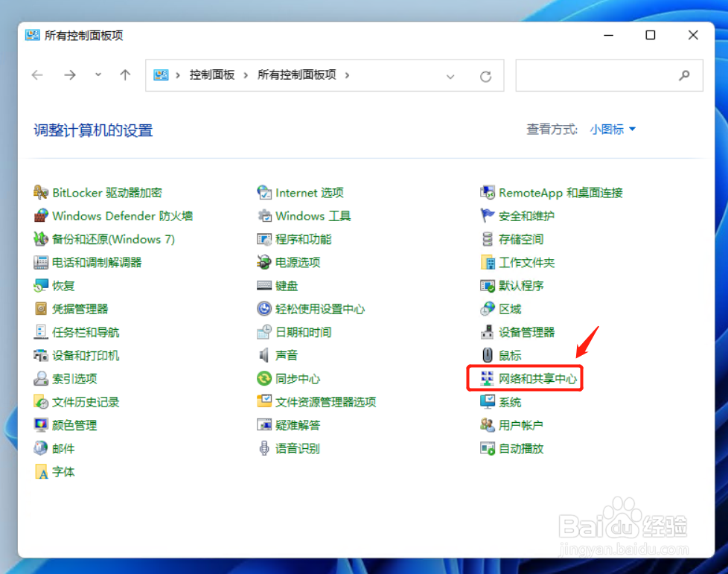Expand chevron after address bar icon
Screen dimensions: 728x574
click(177, 75)
